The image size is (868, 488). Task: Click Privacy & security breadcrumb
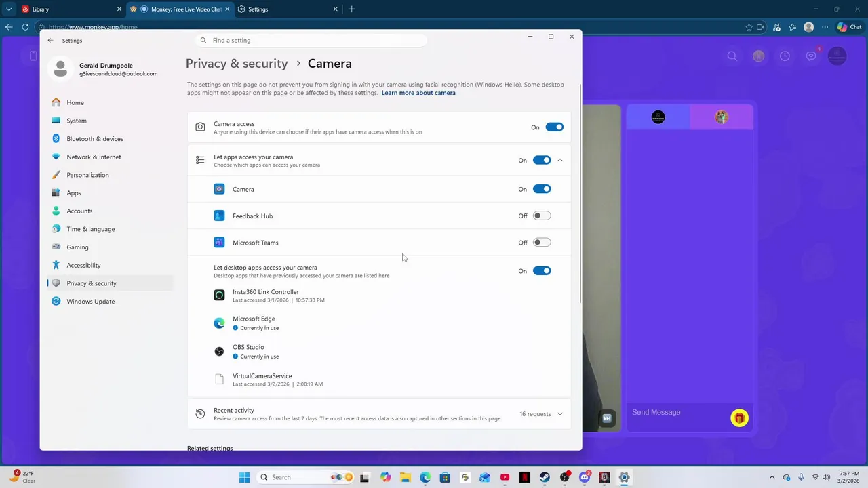pos(237,64)
